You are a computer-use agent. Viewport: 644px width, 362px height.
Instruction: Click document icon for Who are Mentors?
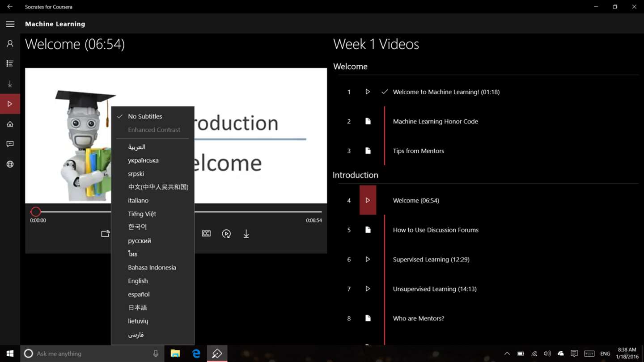pos(368,318)
